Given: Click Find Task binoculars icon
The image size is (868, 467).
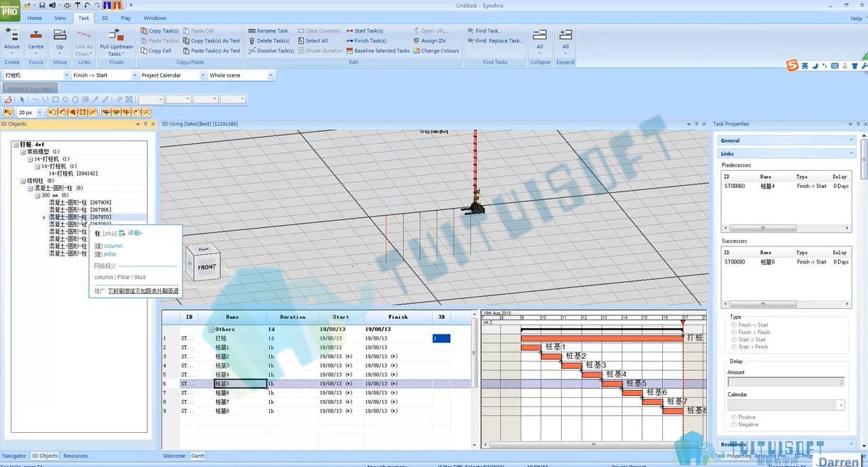Looking at the screenshot, I should pos(471,31).
